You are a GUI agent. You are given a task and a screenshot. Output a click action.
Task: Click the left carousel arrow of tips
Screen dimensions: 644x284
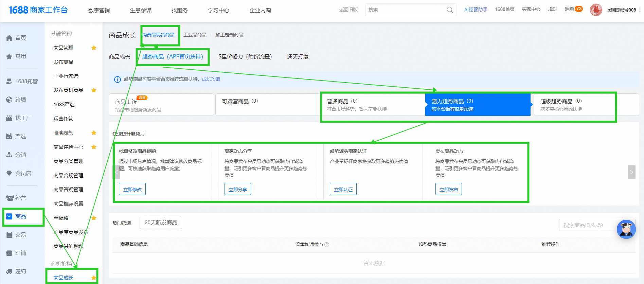pyautogui.click(x=117, y=172)
